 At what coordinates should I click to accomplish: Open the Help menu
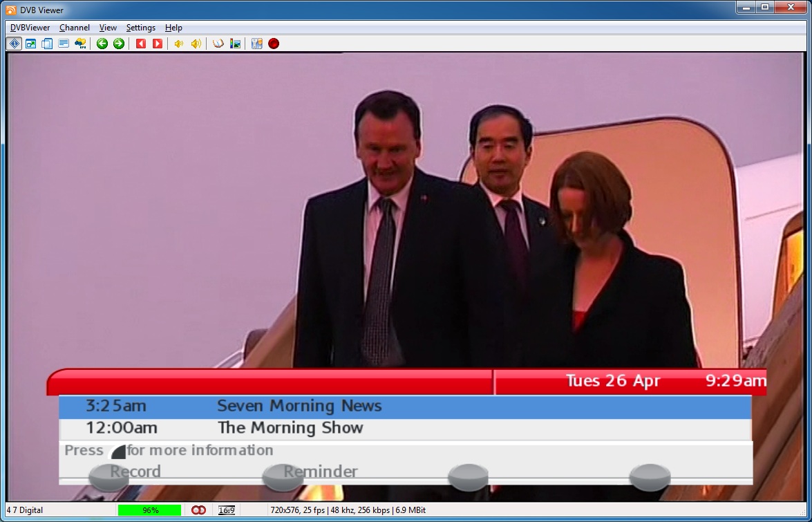point(173,28)
